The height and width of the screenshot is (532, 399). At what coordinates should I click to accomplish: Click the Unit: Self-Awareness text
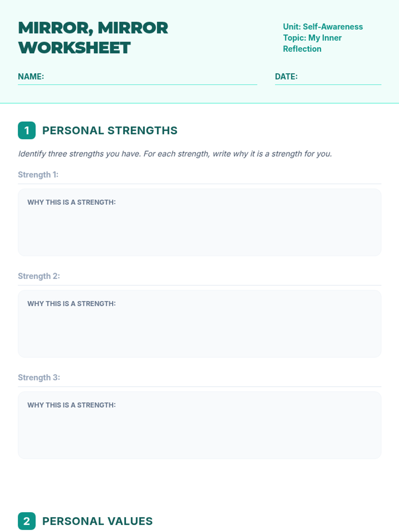pos(323,27)
